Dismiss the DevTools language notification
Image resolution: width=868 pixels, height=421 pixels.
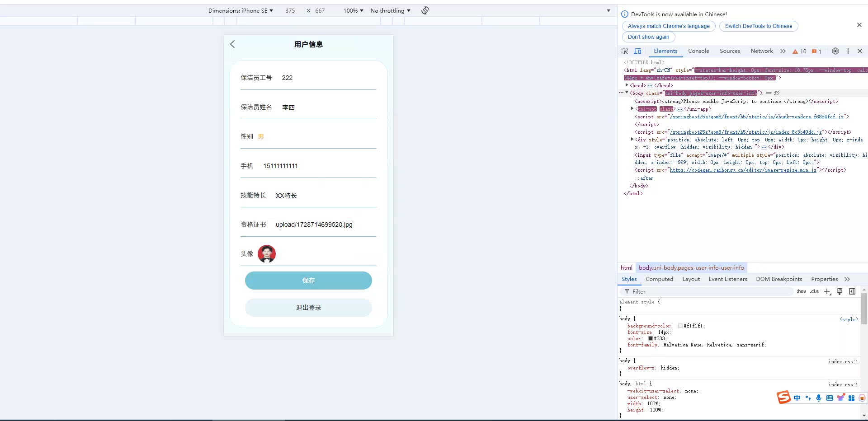(859, 25)
